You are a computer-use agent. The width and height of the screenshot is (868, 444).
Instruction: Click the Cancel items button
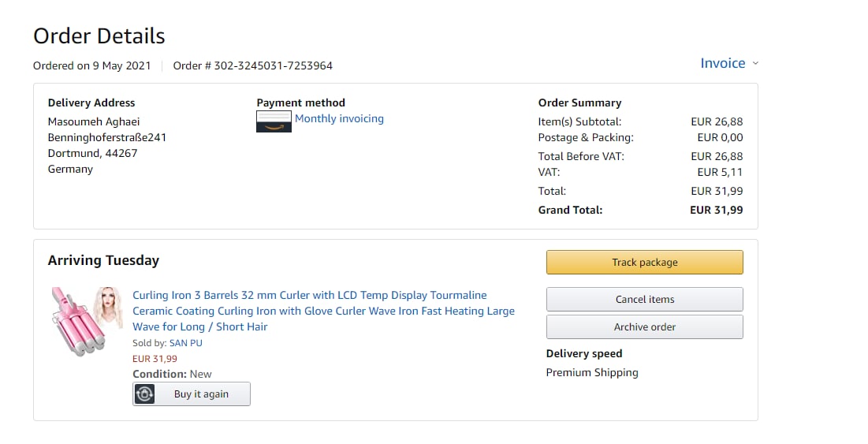pos(644,300)
